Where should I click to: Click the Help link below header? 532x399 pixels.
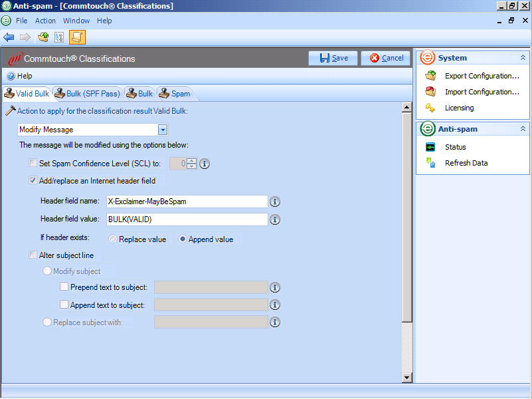pos(25,76)
